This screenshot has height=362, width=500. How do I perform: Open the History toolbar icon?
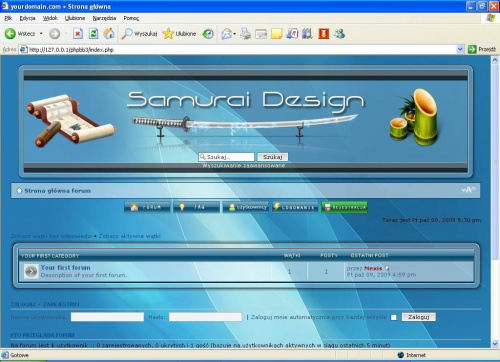(x=208, y=34)
